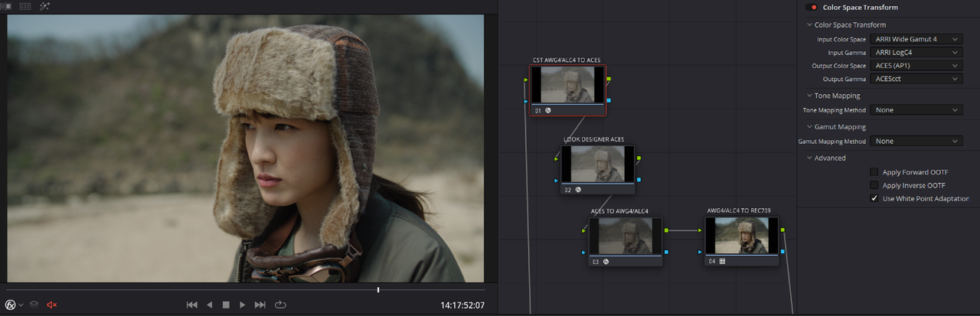Click the viewer timecode 14:17:52:07
This screenshot has height=316, width=980.
coord(462,305)
